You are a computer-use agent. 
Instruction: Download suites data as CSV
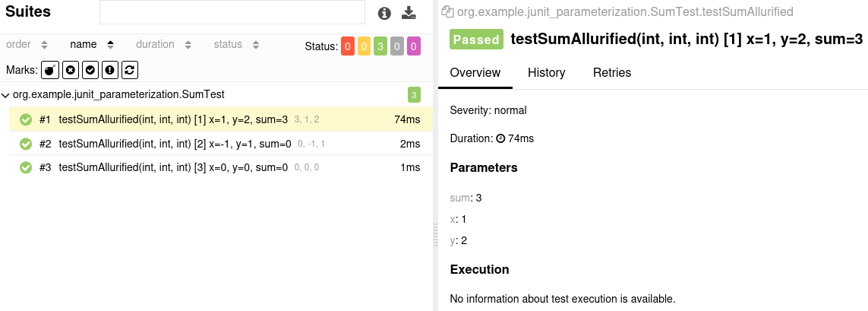(409, 13)
